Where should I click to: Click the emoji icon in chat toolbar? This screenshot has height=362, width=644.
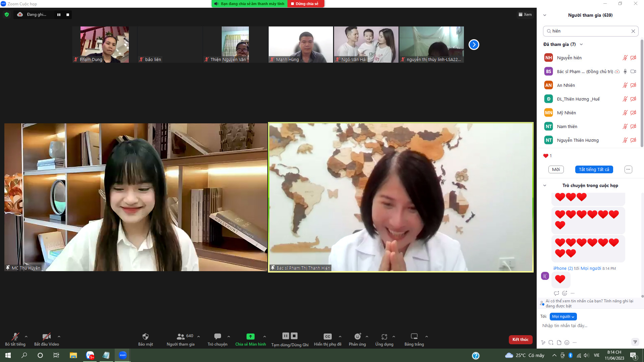[567, 343]
